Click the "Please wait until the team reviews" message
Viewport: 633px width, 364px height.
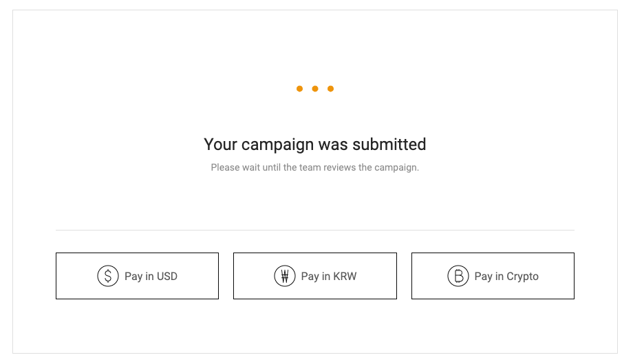pyautogui.click(x=315, y=167)
